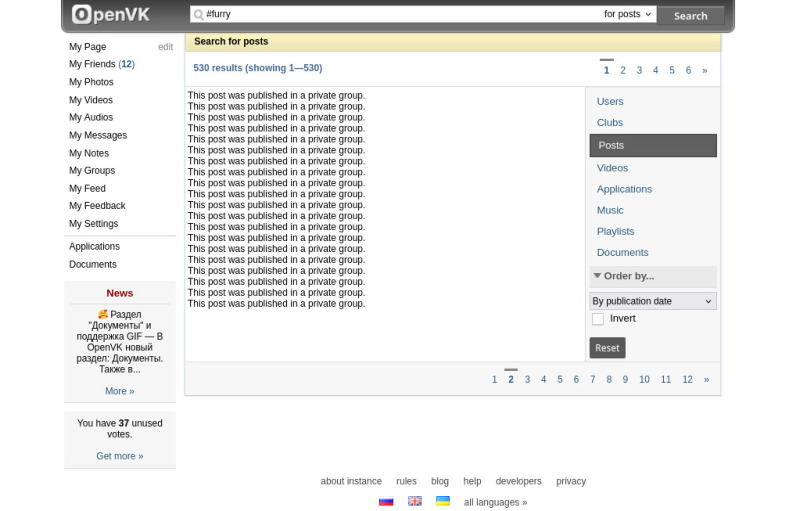
Task: Switch search to Clubs
Action: pos(609,122)
